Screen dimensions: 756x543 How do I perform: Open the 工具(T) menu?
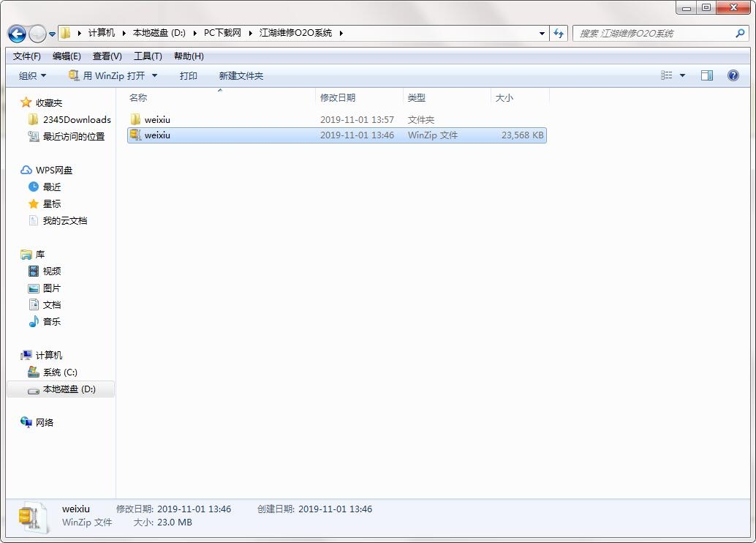(x=148, y=56)
